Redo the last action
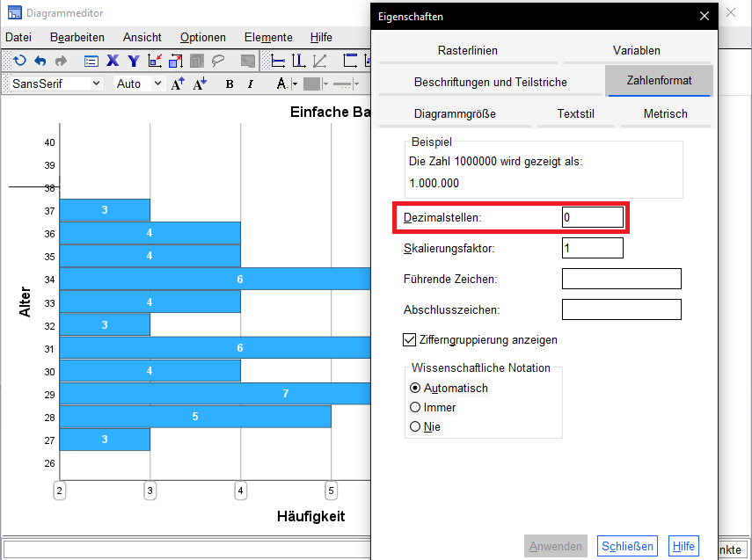 [59, 61]
